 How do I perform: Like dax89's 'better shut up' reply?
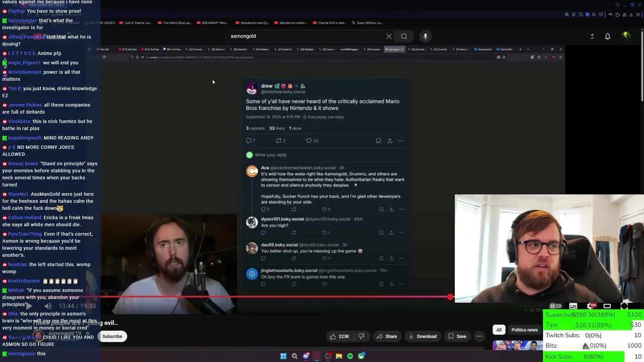pos(326,258)
